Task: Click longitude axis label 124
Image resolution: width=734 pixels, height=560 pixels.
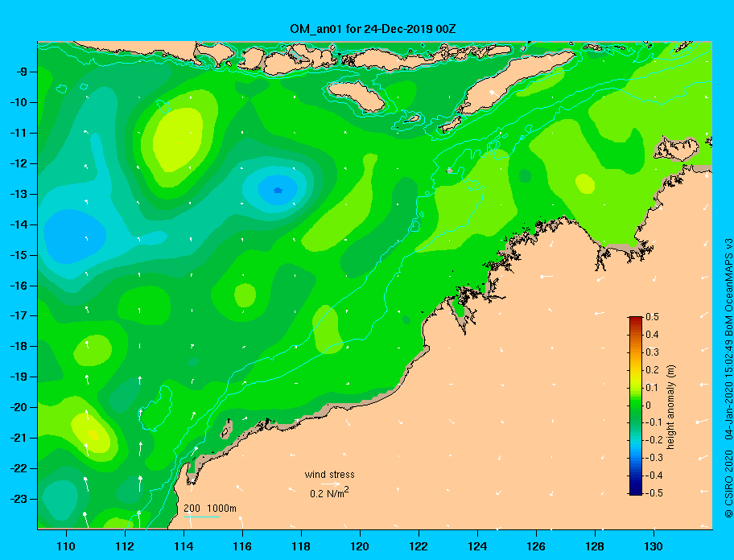Action: pyautogui.click(x=477, y=546)
